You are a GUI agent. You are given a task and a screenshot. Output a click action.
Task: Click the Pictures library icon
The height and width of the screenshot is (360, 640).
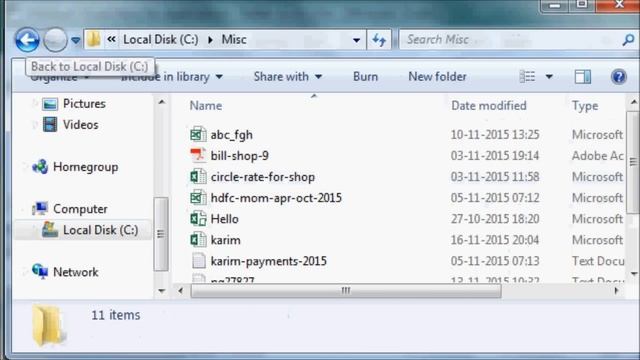(x=50, y=104)
